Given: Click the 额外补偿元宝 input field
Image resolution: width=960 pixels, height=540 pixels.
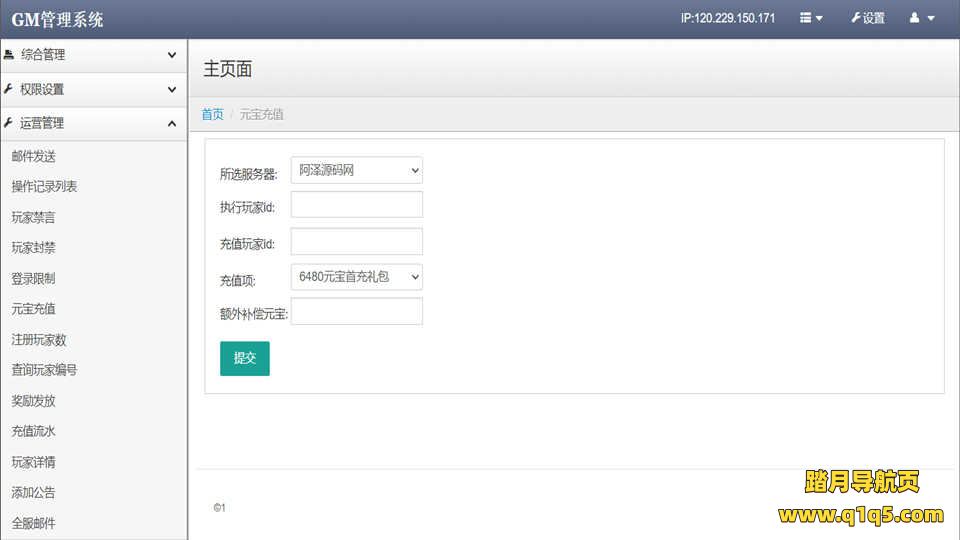Looking at the screenshot, I should [x=356, y=312].
